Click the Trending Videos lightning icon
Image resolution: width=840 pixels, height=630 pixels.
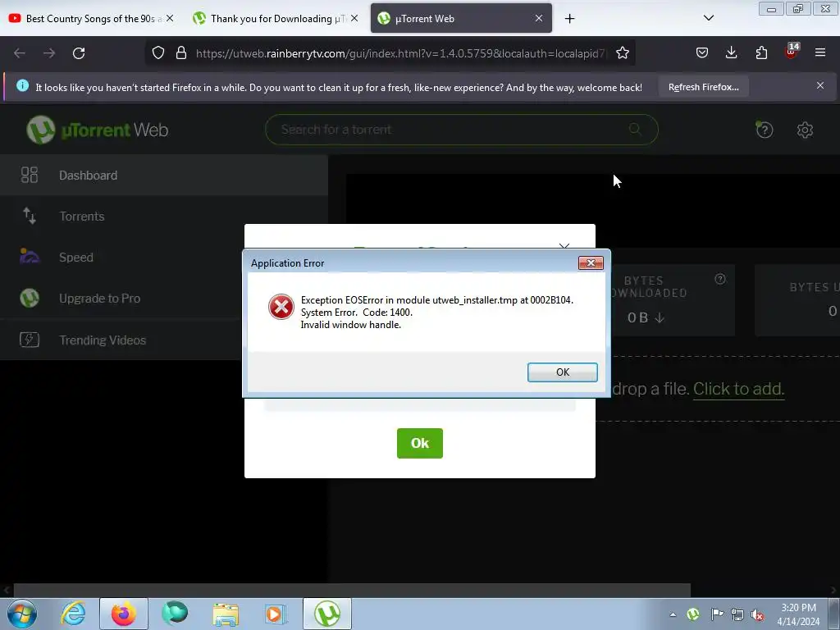coord(30,340)
